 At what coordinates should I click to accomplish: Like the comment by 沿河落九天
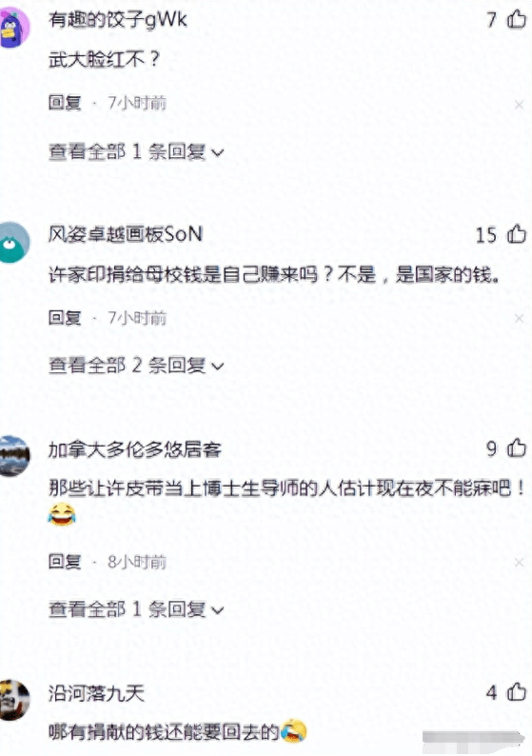(517, 692)
